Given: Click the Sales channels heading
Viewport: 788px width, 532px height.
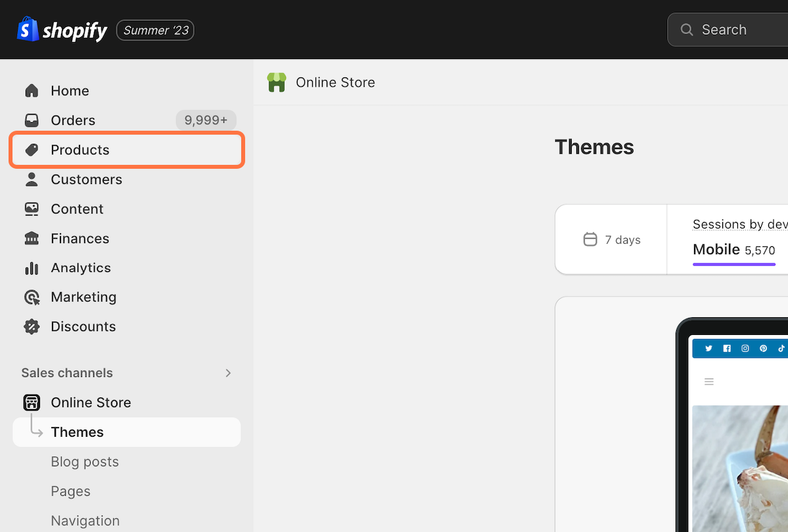Looking at the screenshot, I should tap(67, 373).
